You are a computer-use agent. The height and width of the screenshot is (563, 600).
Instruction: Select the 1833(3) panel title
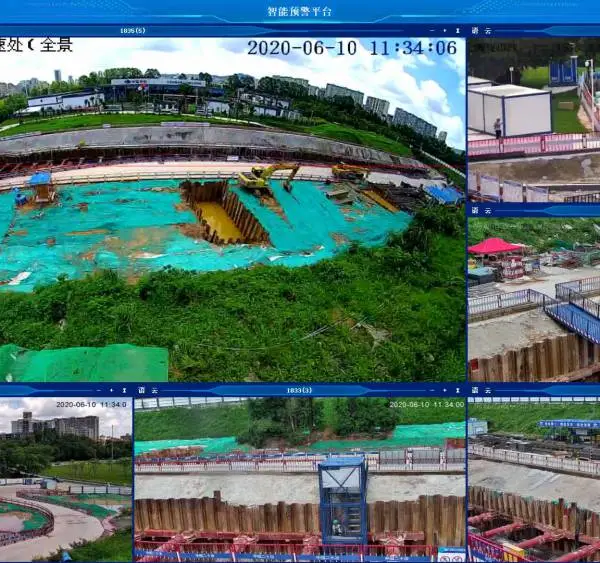[x=299, y=390]
